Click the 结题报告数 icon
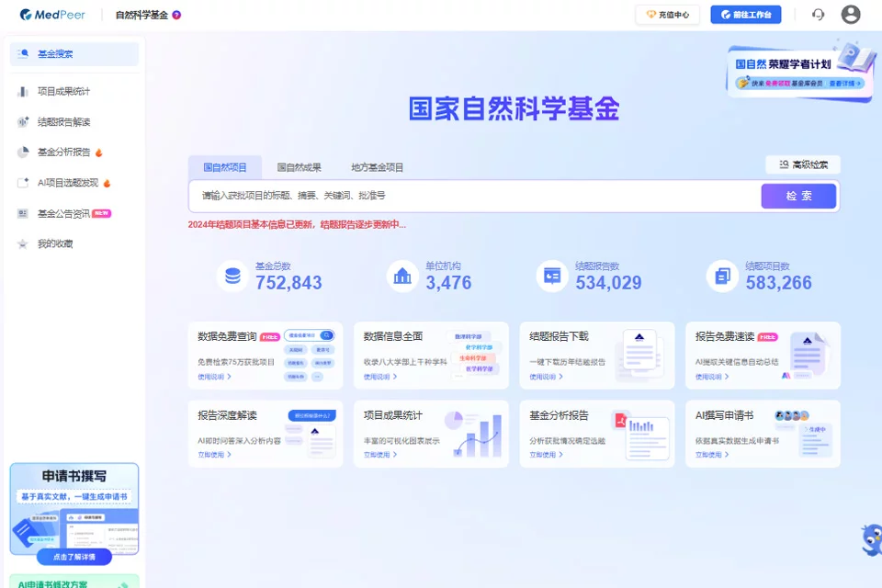The height and width of the screenshot is (588, 882). 552,276
